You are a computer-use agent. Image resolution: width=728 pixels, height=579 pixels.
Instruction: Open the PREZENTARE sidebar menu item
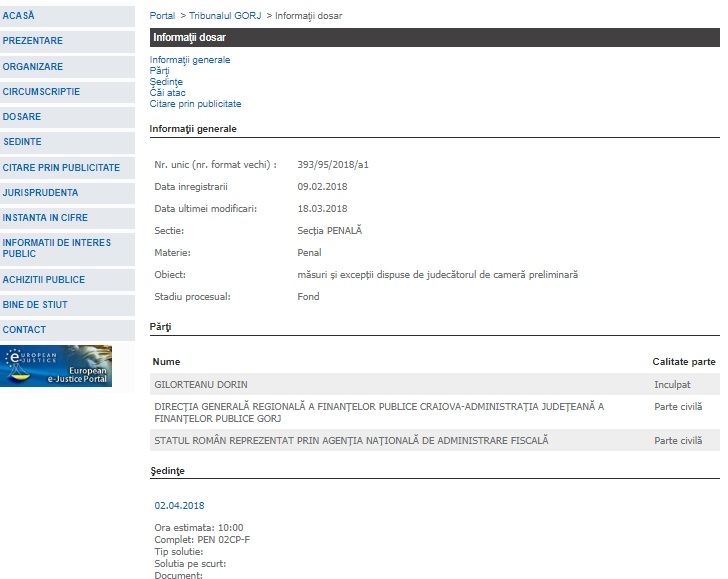[33, 41]
